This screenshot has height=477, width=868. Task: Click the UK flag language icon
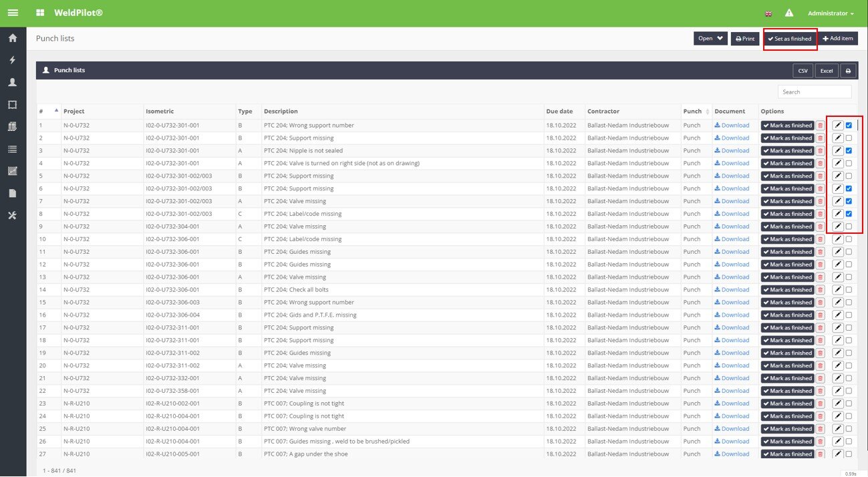pyautogui.click(x=768, y=13)
